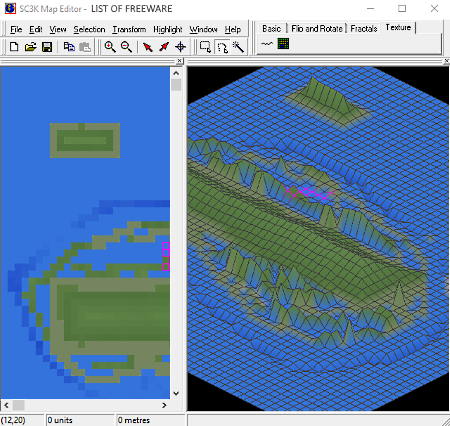The width and height of the screenshot is (450, 426).
Task: Click the wave texture button
Action: (267, 43)
